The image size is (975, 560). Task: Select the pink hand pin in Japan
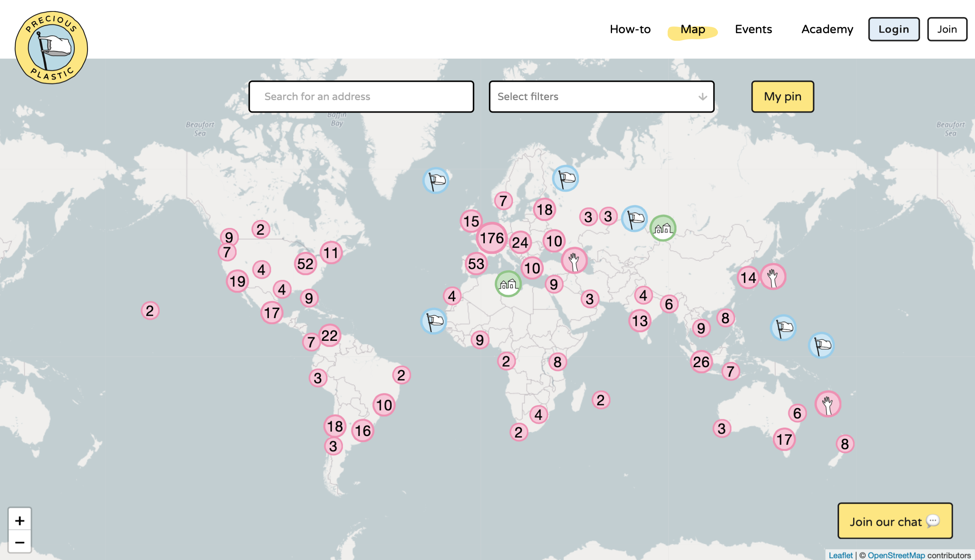[x=773, y=277]
